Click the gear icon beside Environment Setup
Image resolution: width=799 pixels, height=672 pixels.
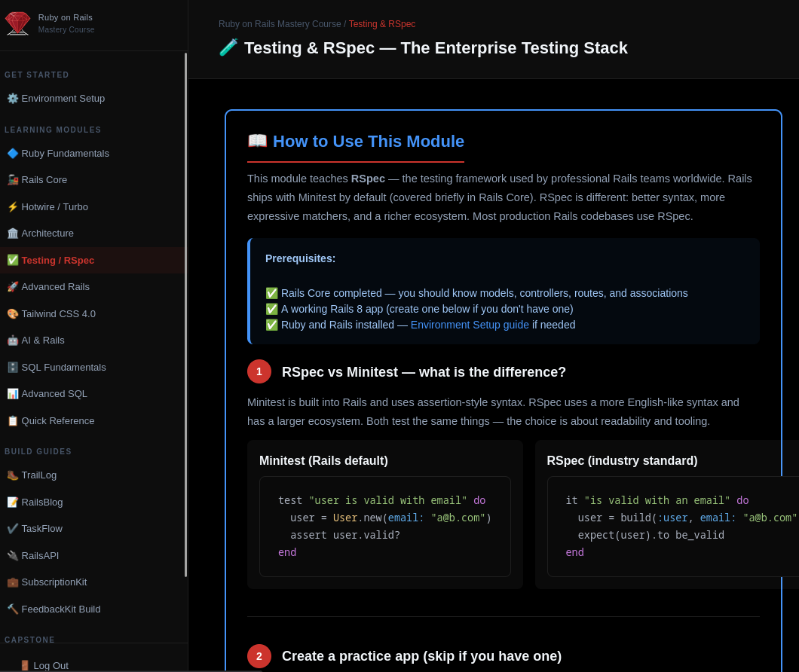[13, 99]
